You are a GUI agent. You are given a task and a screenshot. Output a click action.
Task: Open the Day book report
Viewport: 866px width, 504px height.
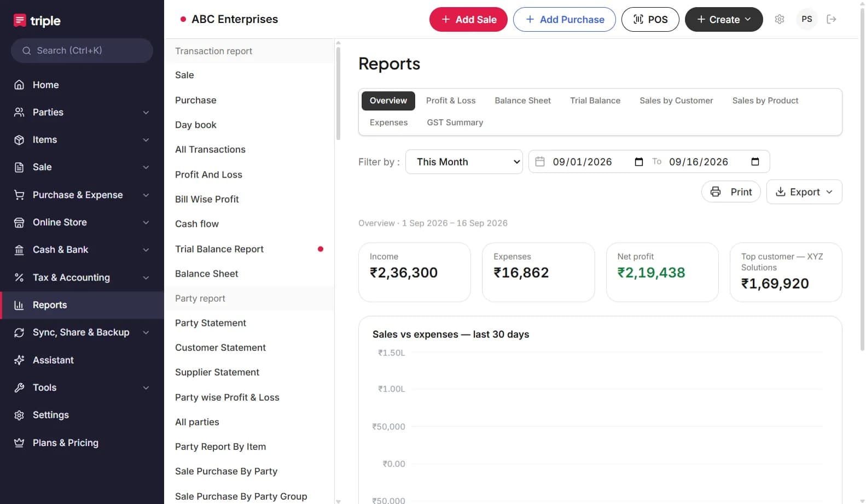[249, 125]
